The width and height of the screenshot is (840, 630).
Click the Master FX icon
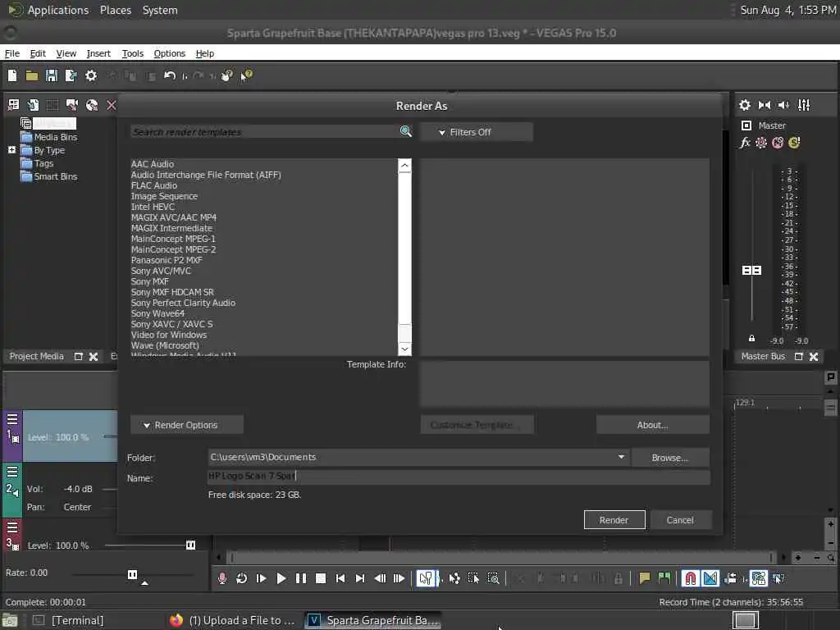tap(745, 143)
